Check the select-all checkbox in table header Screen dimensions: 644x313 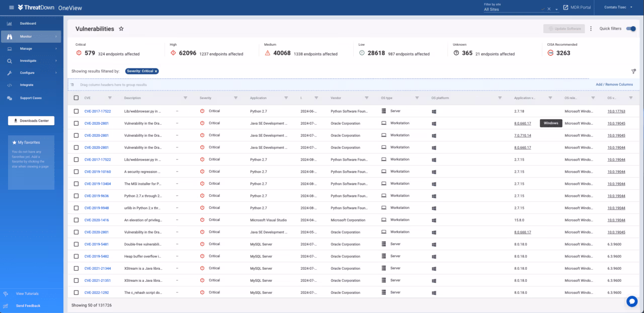[76, 98]
